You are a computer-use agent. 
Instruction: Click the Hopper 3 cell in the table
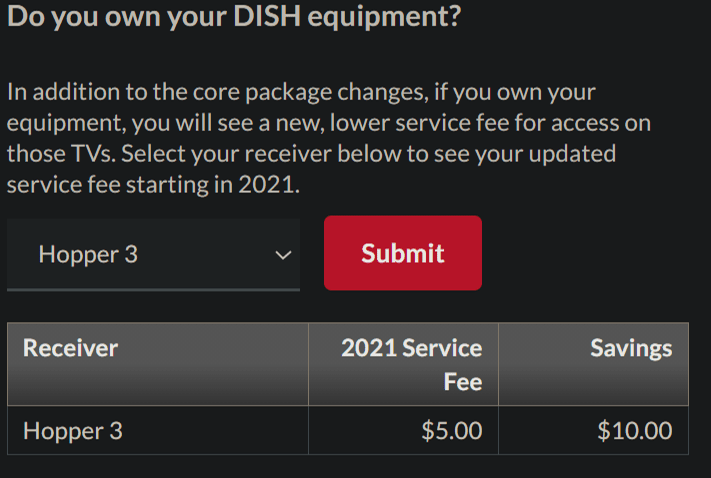(x=73, y=431)
